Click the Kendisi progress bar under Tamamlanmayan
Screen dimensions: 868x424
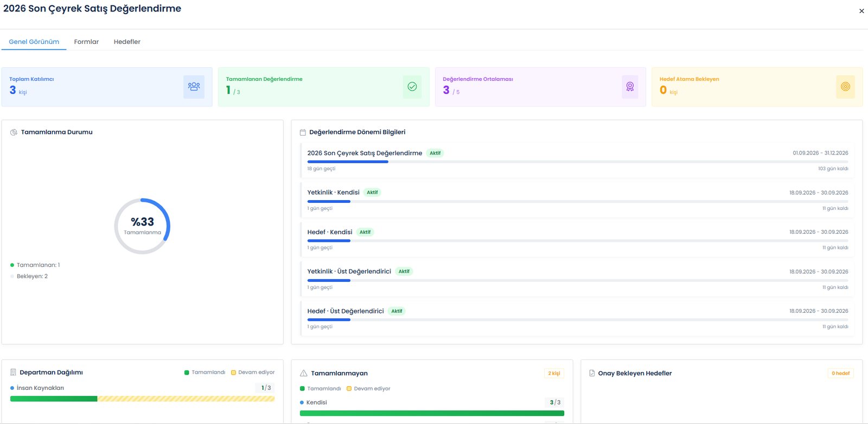pyautogui.click(x=432, y=413)
